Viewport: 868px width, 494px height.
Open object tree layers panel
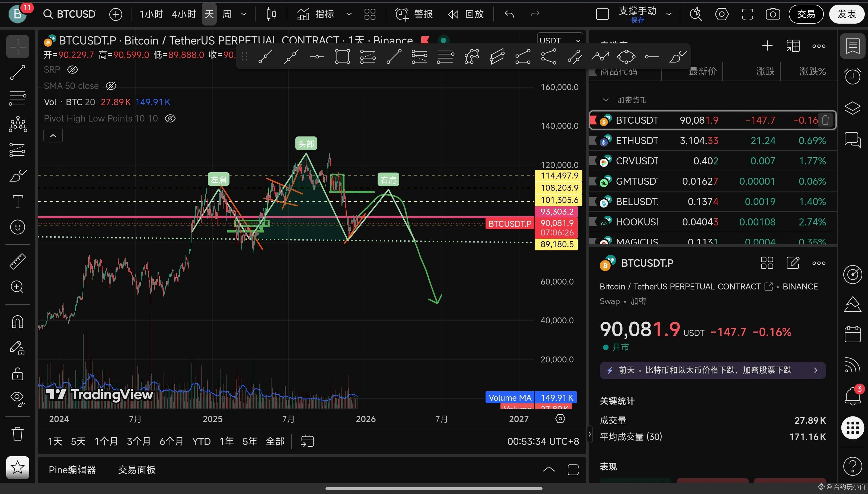852,108
